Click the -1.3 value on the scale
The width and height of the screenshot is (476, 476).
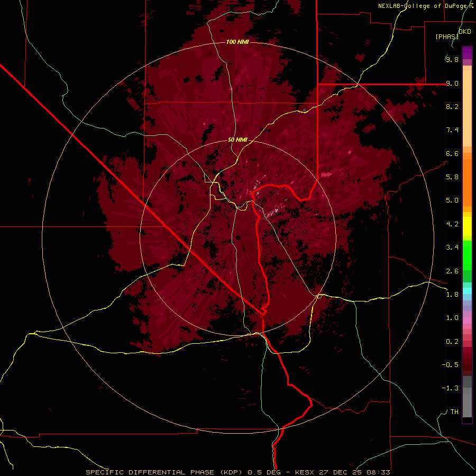[450, 388]
